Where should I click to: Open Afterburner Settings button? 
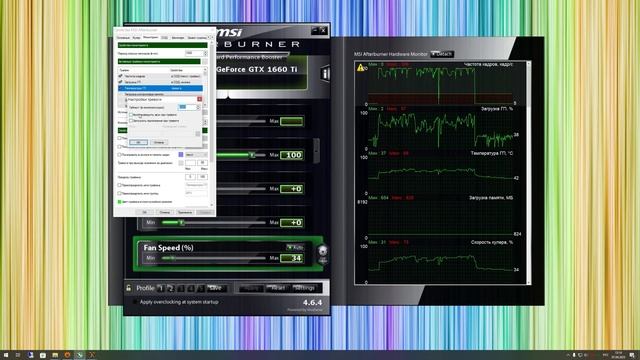click(x=304, y=288)
